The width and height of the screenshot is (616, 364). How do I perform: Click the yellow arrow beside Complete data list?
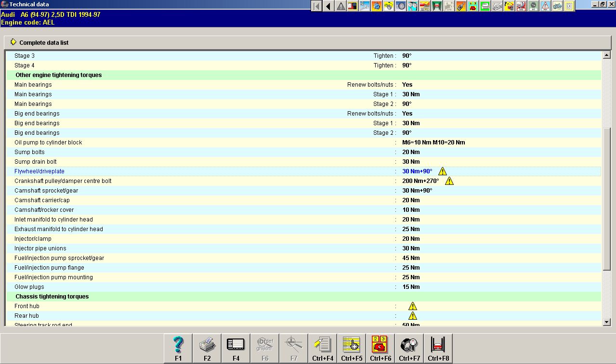(x=13, y=42)
